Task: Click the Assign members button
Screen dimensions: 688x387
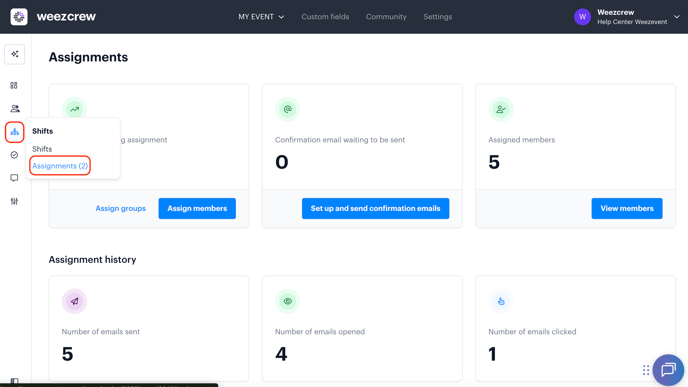Action: (197, 208)
